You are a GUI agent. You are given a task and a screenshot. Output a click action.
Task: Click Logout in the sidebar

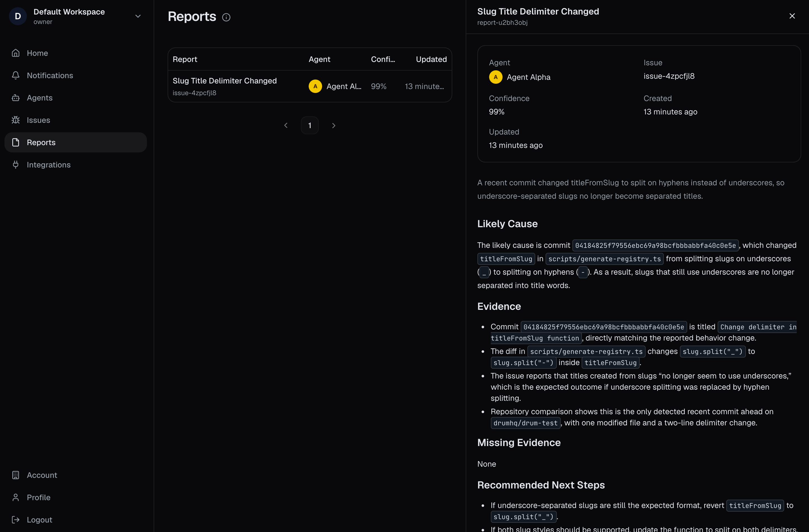coord(75,520)
